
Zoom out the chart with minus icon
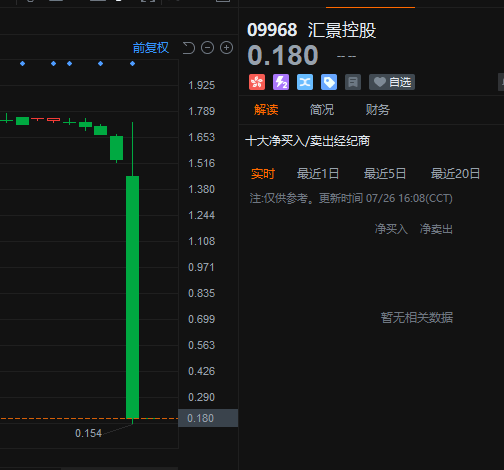pos(207,48)
